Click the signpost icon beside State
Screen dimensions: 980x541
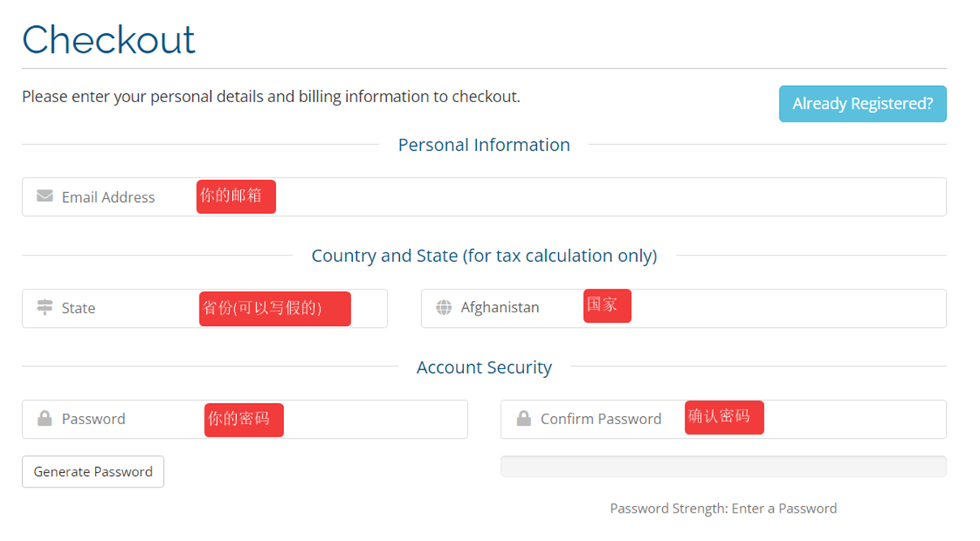click(45, 308)
